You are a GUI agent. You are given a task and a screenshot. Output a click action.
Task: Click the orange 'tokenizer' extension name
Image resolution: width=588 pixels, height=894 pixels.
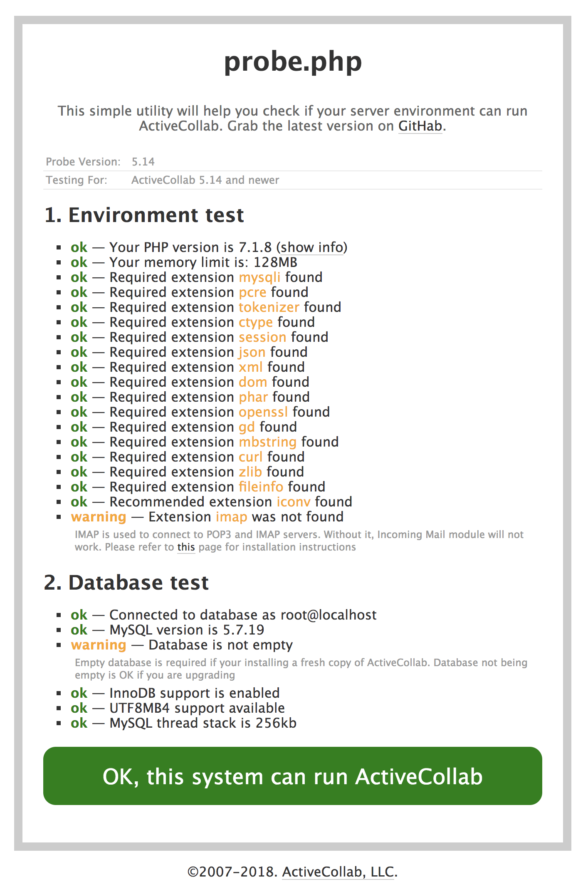pos(269,307)
